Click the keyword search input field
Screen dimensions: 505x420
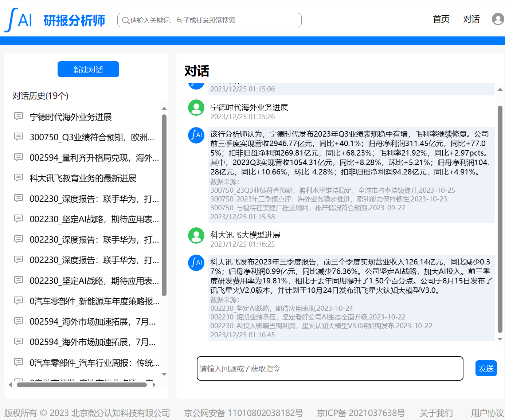[210, 20]
